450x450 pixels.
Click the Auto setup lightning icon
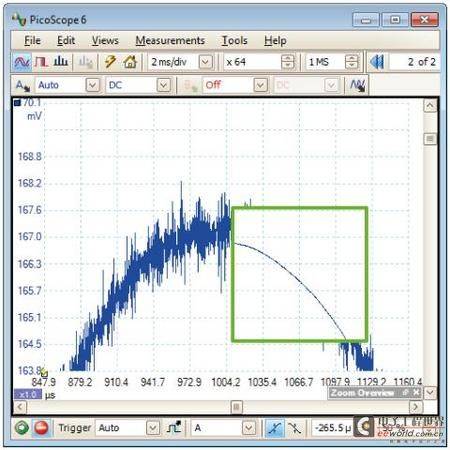click(x=110, y=62)
